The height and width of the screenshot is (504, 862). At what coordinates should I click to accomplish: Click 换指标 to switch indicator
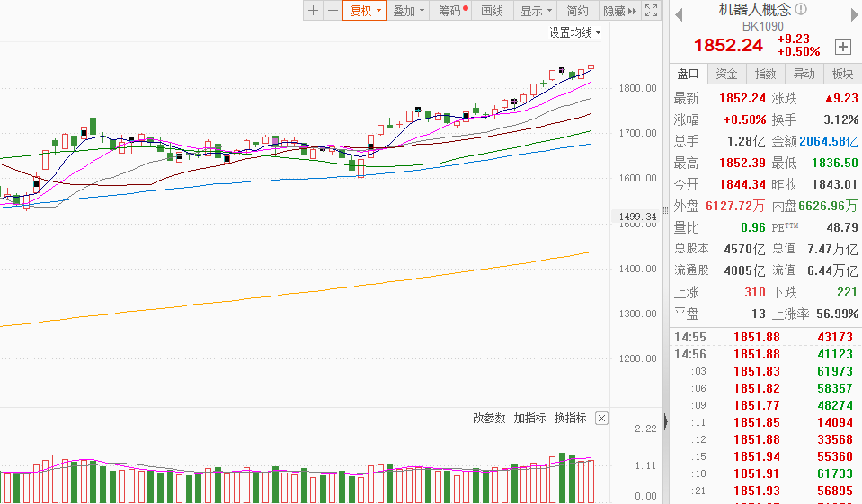coord(571,419)
